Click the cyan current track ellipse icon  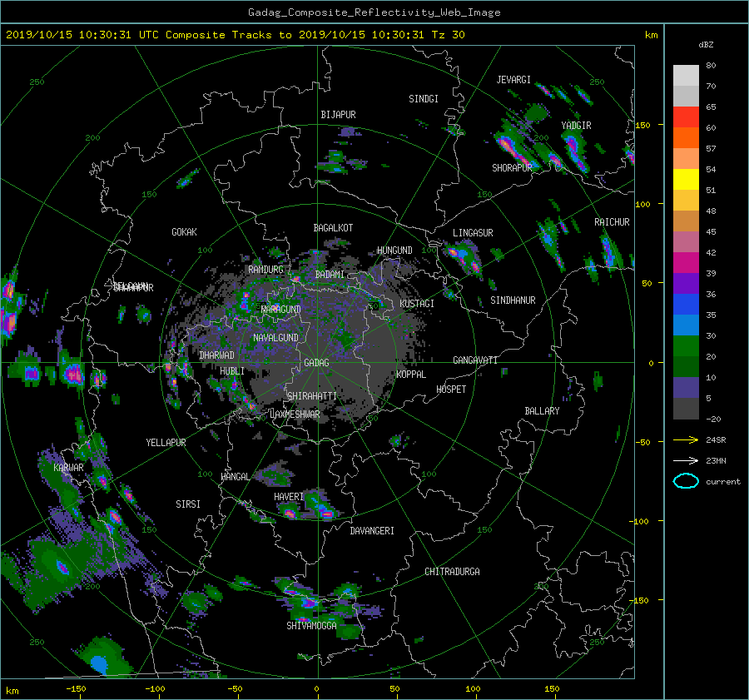(x=686, y=481)
